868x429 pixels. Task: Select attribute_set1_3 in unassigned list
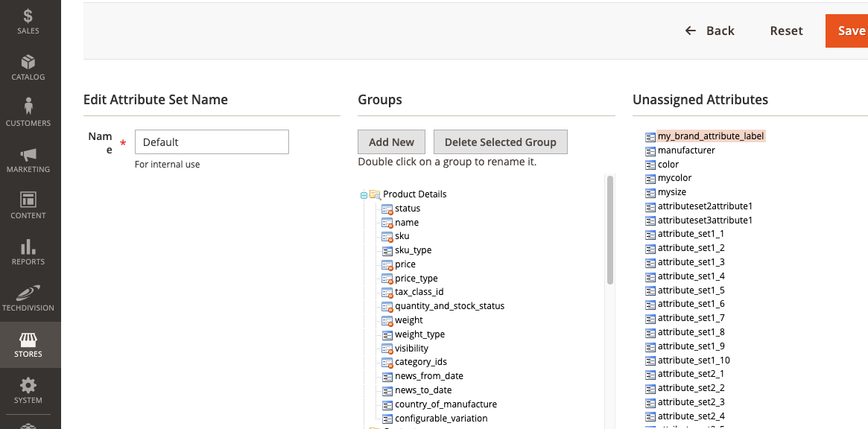point(691,262)
